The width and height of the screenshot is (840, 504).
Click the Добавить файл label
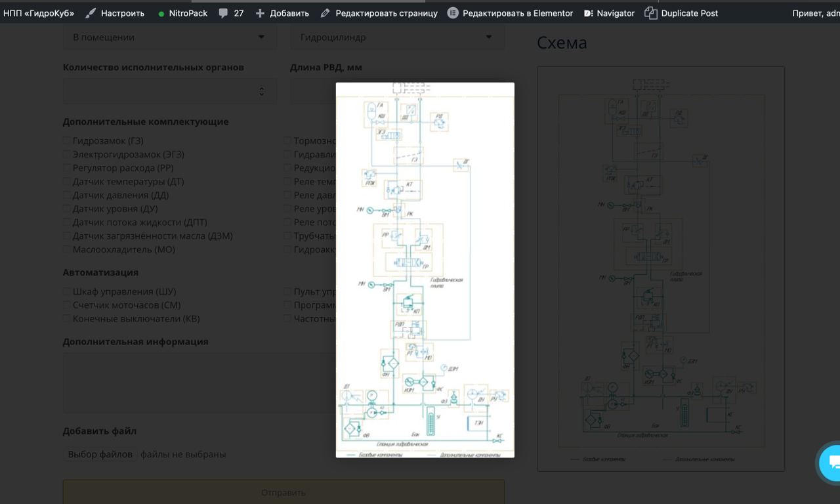(100, 431)
